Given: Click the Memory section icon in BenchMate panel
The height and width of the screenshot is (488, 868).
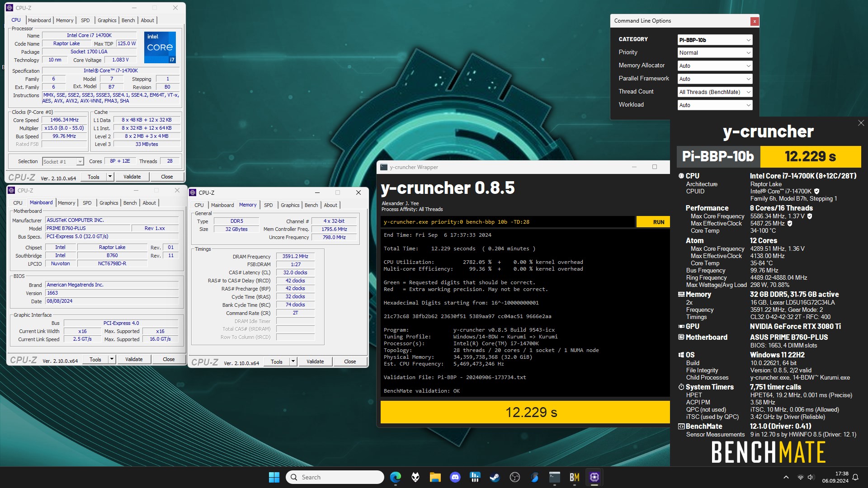Looking at the screenshot, I should pyautogui.click(x=681, y=294).
